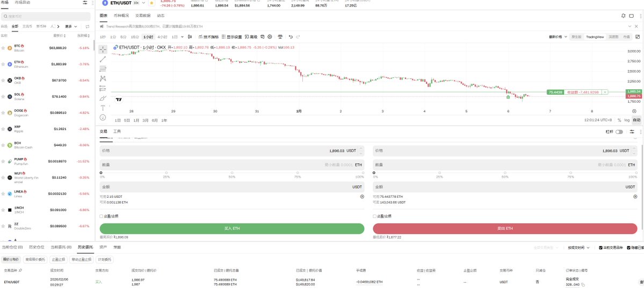Select the 计划委托 order filter
The width and height of the screenshot is (644, 293).
point(104,260)
